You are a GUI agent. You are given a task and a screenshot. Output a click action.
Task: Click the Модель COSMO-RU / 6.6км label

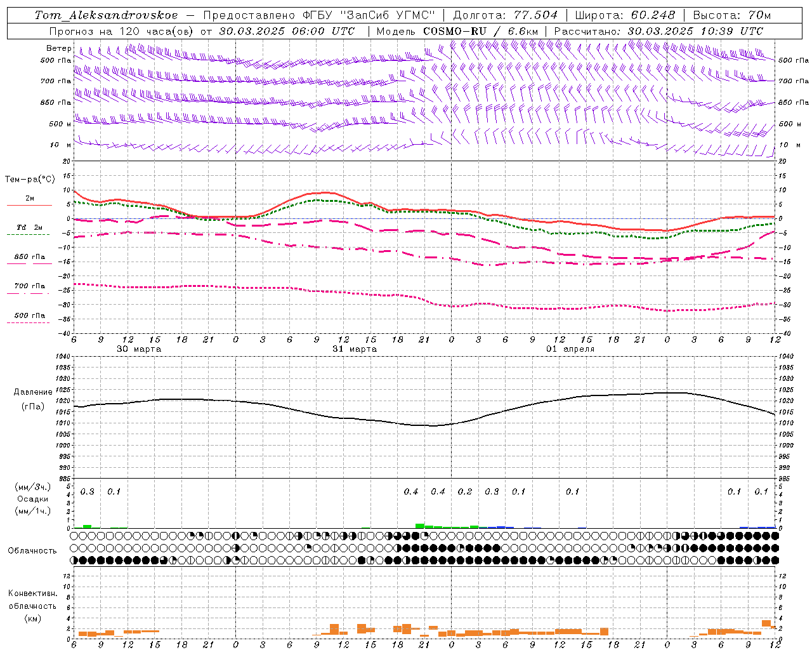[x=457, y=31]
